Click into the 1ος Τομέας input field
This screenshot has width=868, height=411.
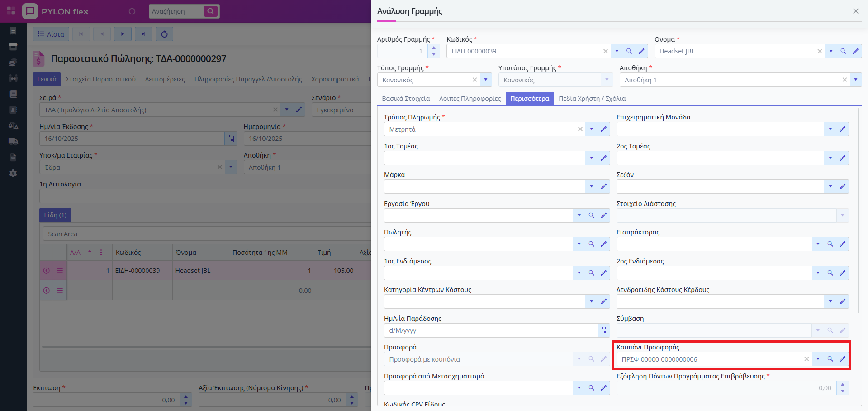tap(484, 158)
